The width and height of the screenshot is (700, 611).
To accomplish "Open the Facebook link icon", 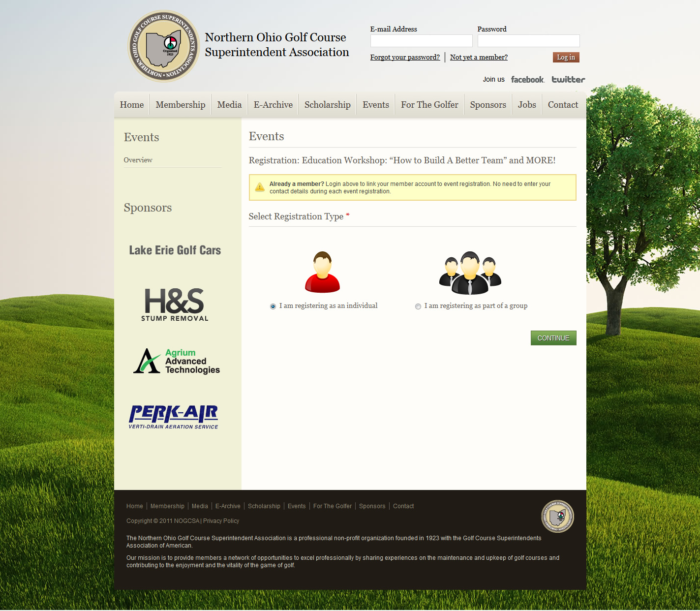I will pos(527,79).
